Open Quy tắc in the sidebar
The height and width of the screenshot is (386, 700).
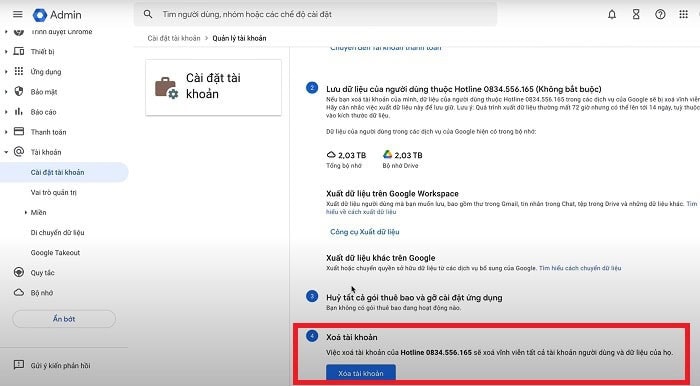point(42,273)
